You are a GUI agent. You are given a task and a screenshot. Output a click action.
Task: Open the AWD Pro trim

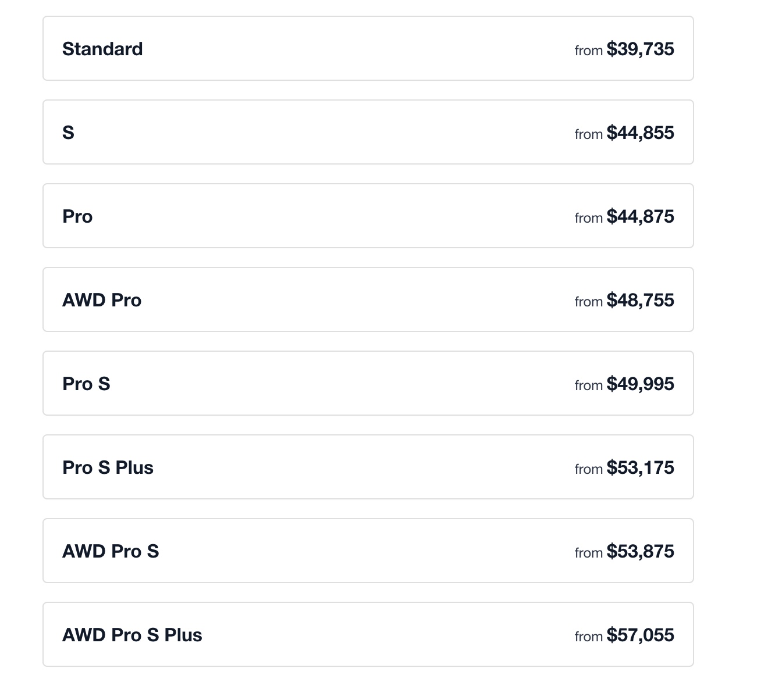point(368,300)
